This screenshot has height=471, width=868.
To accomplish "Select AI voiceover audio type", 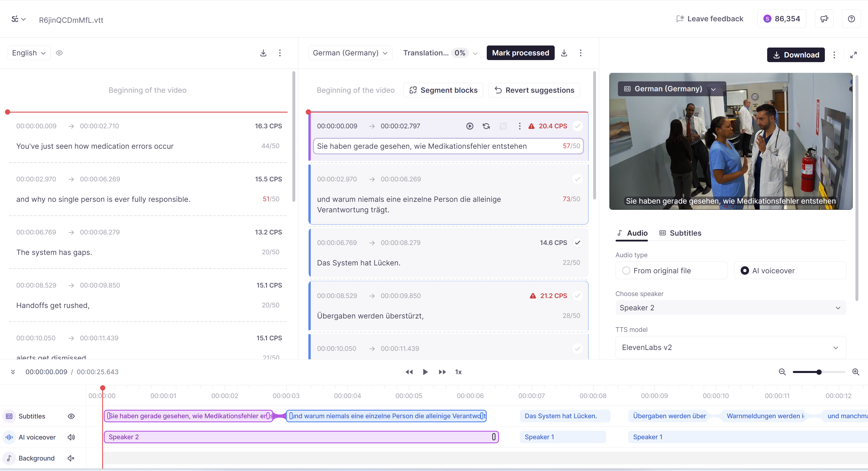I will (x=790, y=271).
